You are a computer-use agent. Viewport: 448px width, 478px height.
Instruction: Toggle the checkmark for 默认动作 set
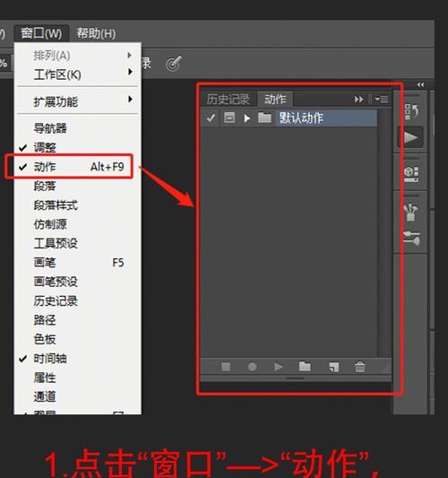pyautogui.click(x=211, y=117)
